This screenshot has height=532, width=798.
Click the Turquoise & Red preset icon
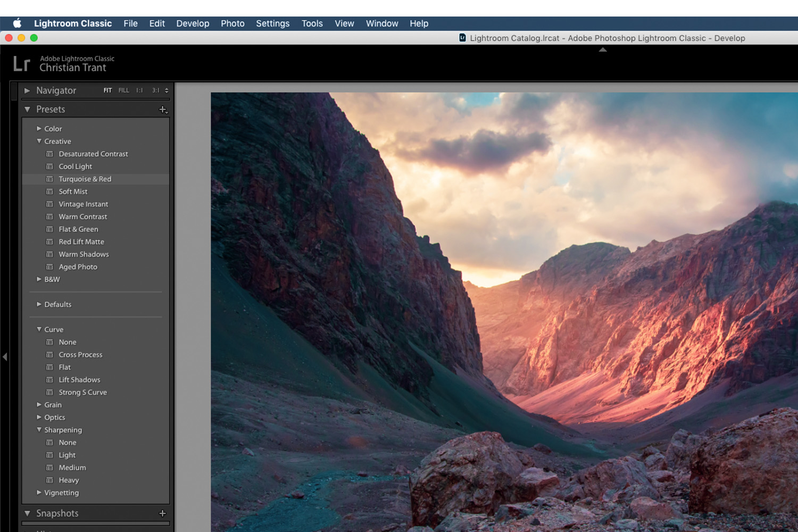coord(50,179)
